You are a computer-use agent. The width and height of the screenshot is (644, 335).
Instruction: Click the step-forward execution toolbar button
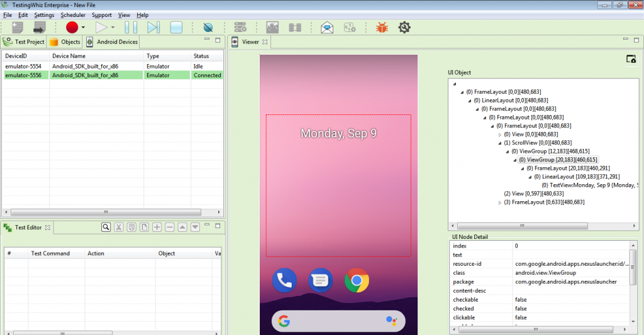pyautogui.click(x=153, y=28)
